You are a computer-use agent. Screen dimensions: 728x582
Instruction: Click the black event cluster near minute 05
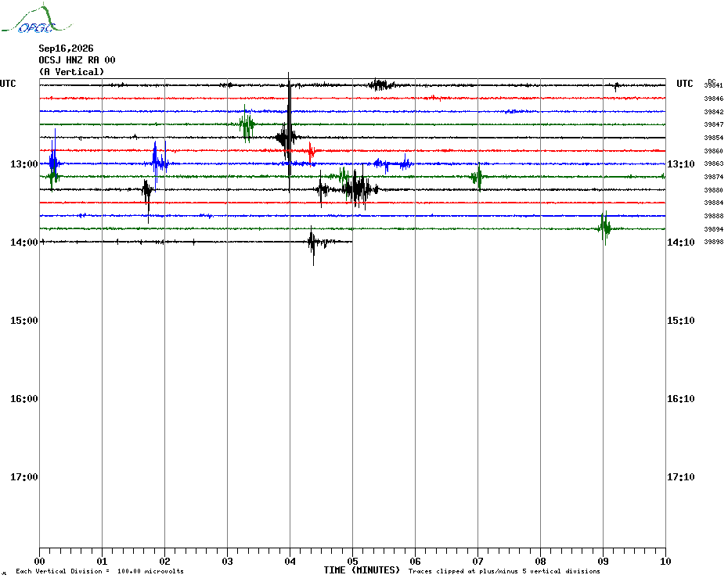(358, 188)
